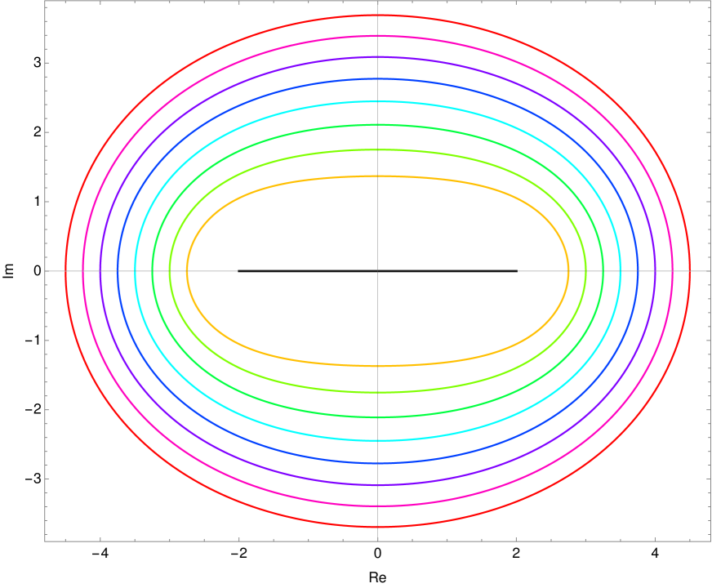Click the -2 tick label on Im axis
Image resolution: width=712 pixels, height=588 pixels.
(33, 410)
